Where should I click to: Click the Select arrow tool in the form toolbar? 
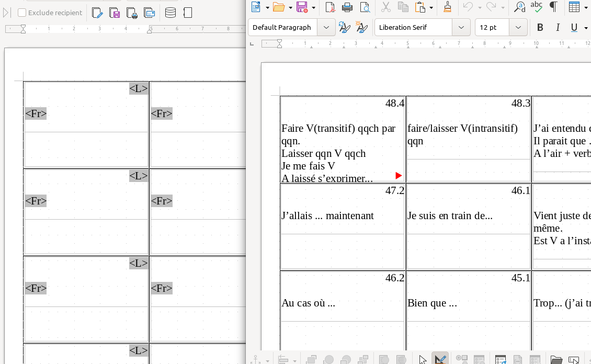pos(423,359)
